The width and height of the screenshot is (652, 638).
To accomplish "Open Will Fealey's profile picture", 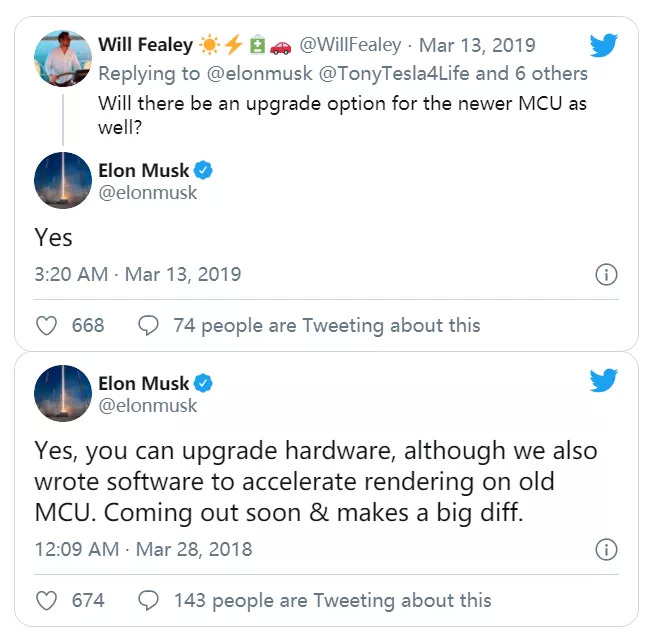I will pos(63,58).
